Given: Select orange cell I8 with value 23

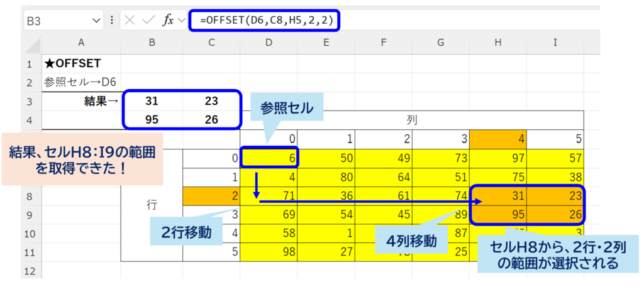Looking at the screenshot, I should 555,196.
